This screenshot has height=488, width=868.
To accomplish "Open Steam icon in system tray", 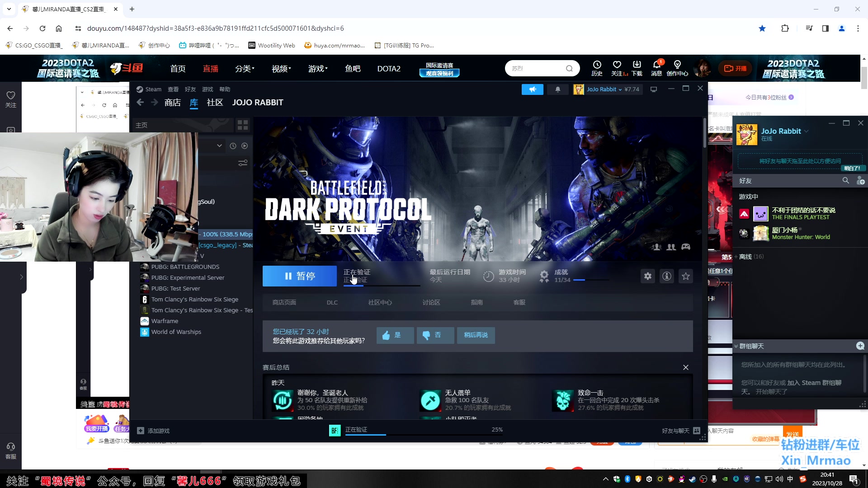I will click(x=692, y=479).
